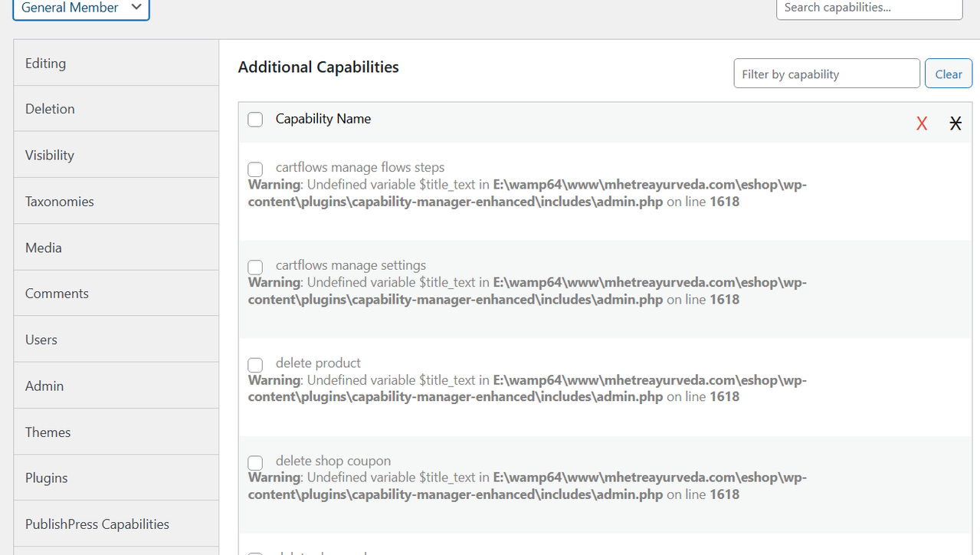Click the red X icon in the capability header
This screenshot has height=555, width=980.
point(922,123)
